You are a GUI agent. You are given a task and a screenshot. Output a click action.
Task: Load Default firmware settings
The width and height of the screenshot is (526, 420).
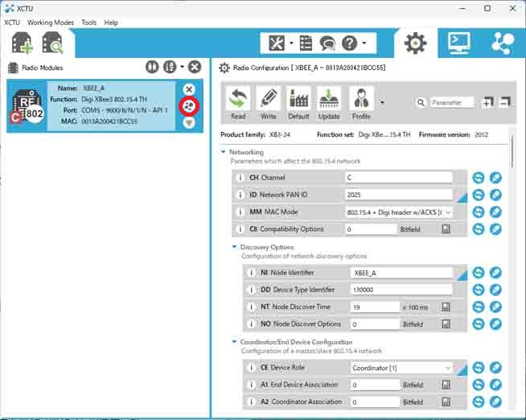[x=298, y=103]
